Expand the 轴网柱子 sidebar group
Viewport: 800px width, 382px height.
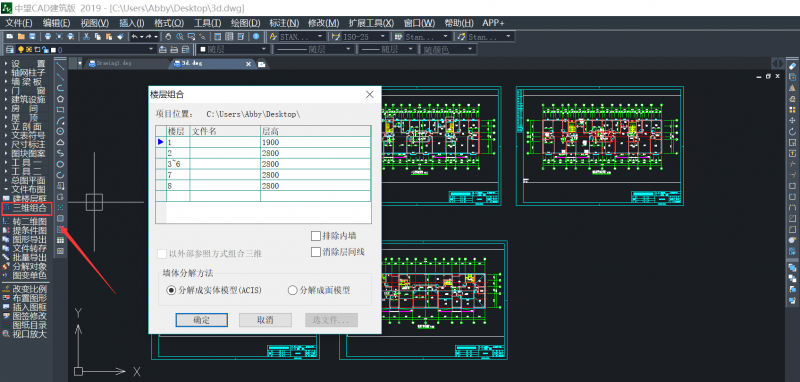[x=28, y=72]
